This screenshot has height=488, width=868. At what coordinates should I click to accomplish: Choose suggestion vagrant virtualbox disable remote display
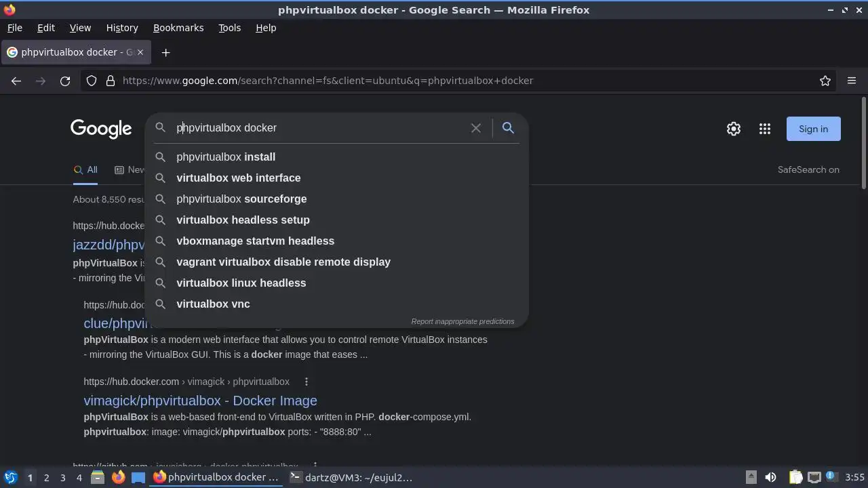coord(336,262)
